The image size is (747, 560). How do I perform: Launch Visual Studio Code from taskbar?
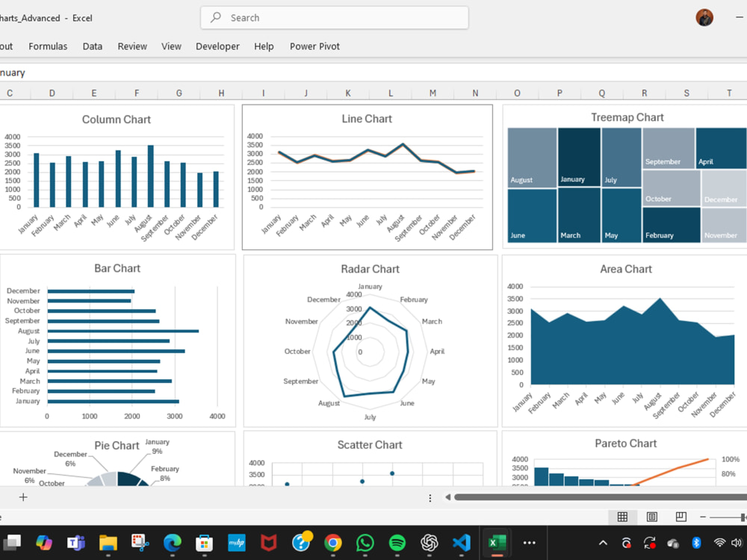click(461, 543)
